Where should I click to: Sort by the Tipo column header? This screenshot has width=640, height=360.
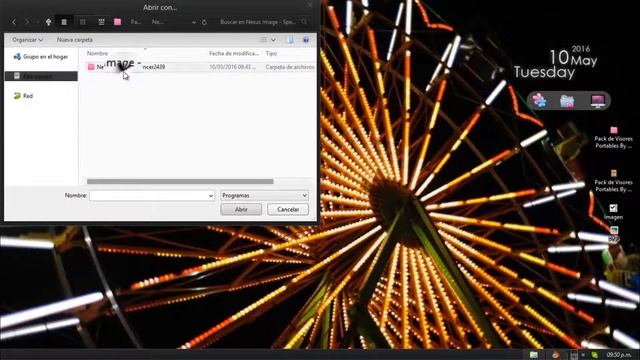(271, 53)
